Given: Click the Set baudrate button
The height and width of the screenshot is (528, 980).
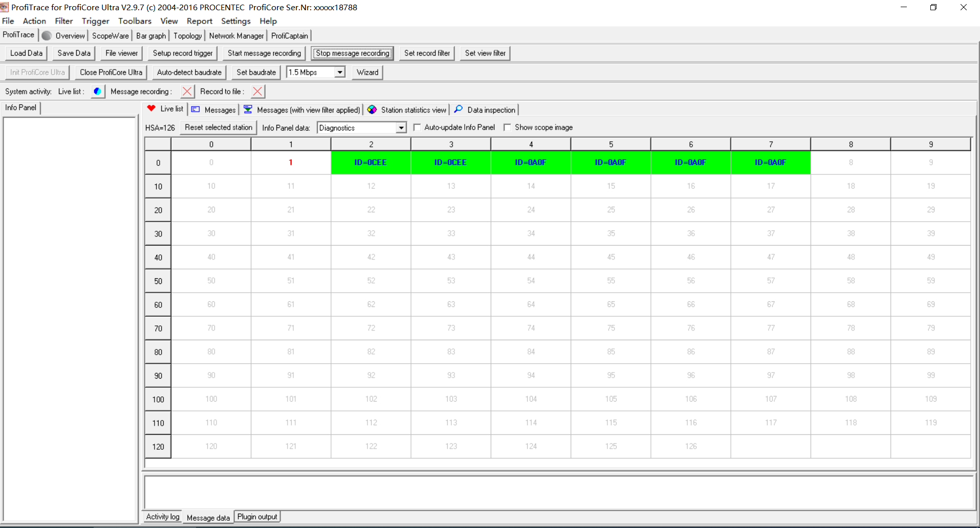Looking at the screenshot, I should click(256, 72).
